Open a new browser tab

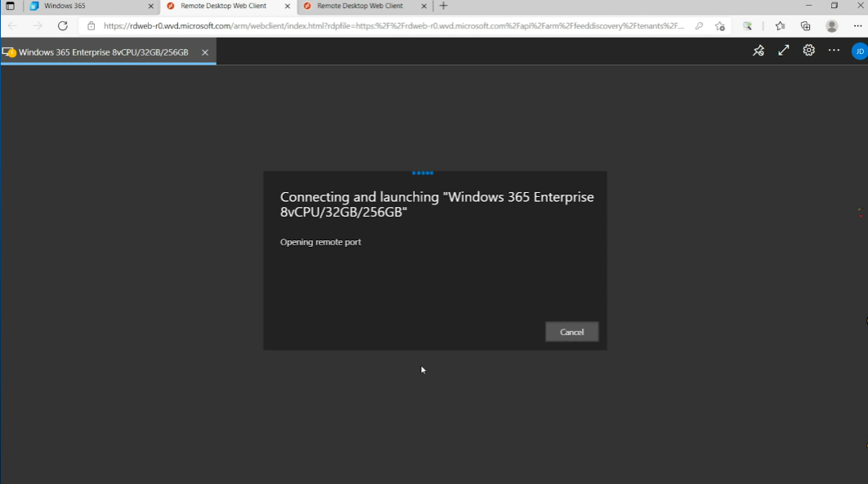[x=444, y=6]
